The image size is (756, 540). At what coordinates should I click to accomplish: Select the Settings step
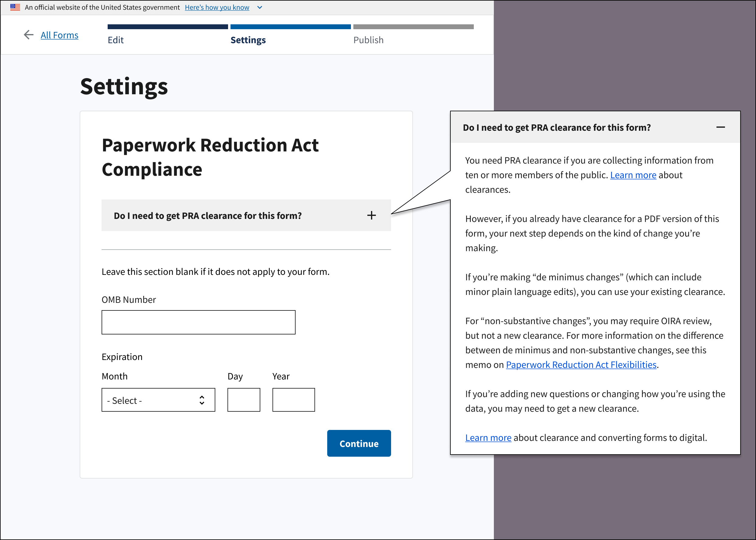pyautogui.click(x=248, y=40)
